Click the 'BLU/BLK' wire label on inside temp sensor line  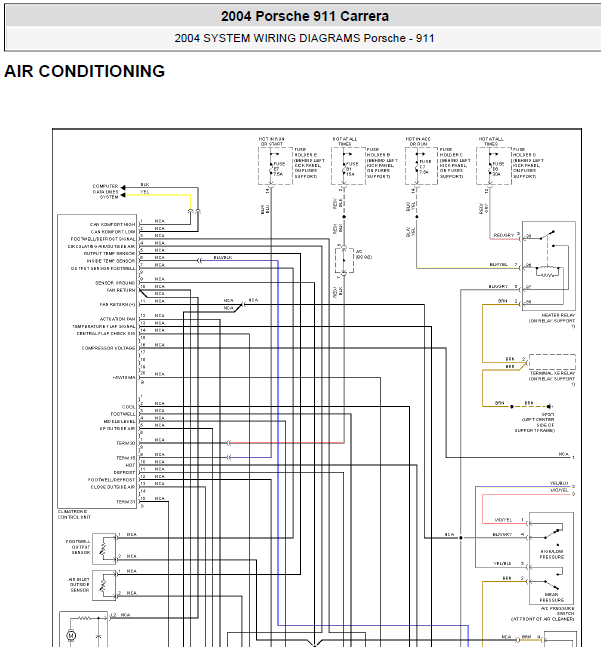223,257
